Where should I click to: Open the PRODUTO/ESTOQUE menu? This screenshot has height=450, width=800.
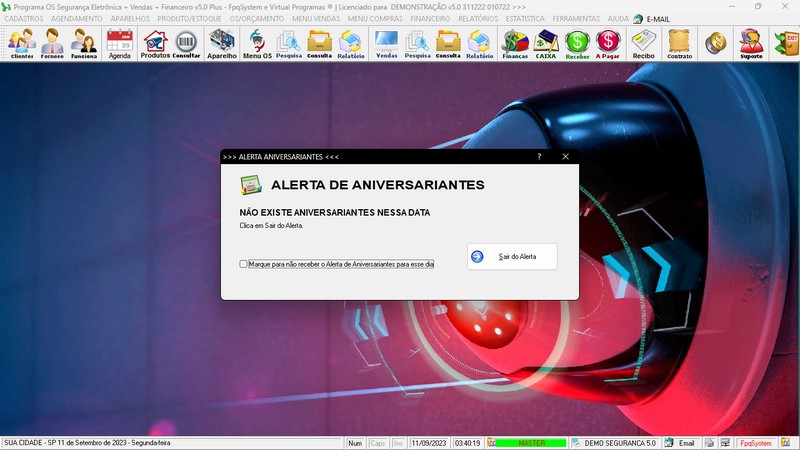click(189, 18)
